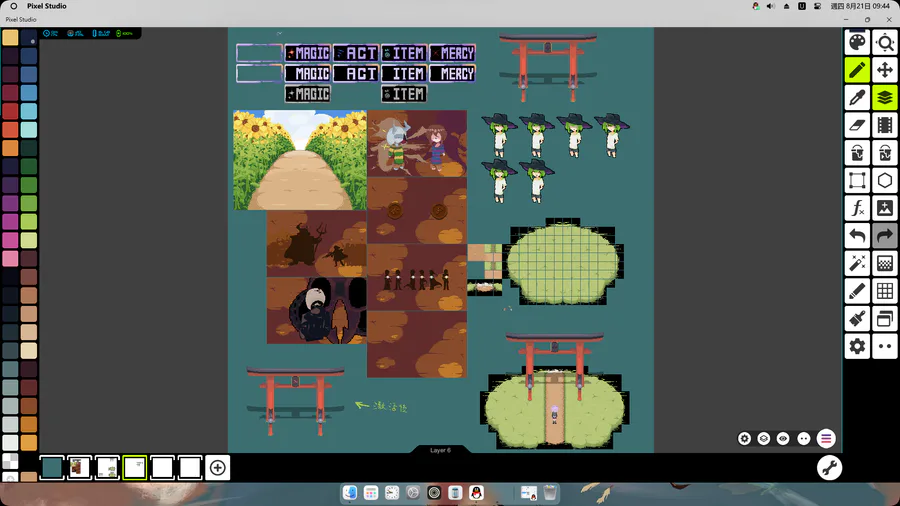Open the QQ penguin app in dock
The height and width of the screenshot is (506, 900).
pos(476,493)
